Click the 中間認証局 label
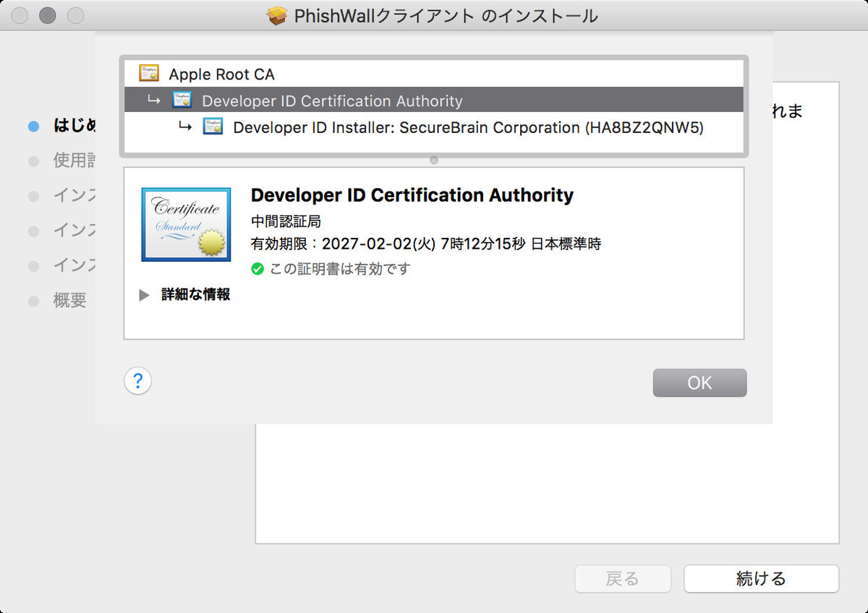The image size is (868, 613). coord(286,221)
